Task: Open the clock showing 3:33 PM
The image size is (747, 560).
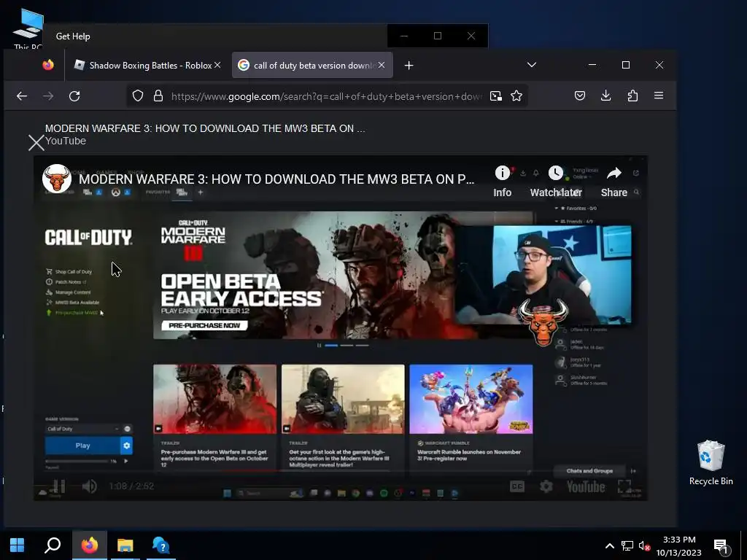Action: coord(679,545)
